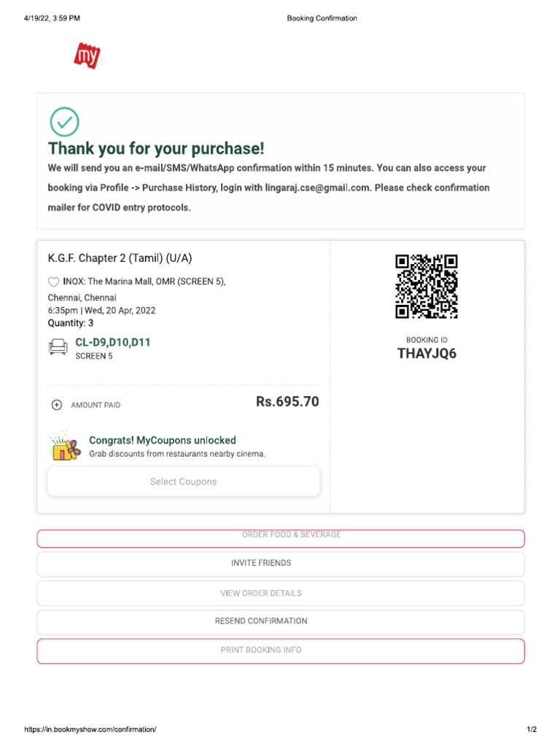Click the BookMyShow logo icon
560x747 pixels.
pyautogui.click(x=87, y=56)
